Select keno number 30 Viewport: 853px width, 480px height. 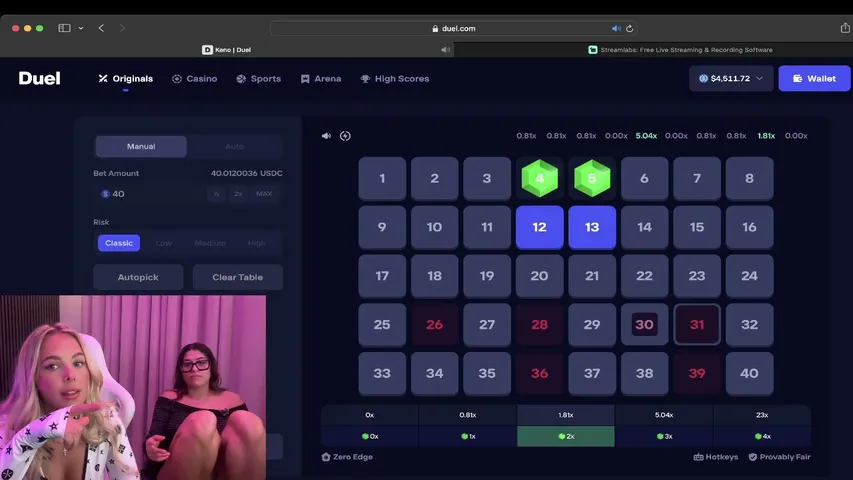point(645,324)
